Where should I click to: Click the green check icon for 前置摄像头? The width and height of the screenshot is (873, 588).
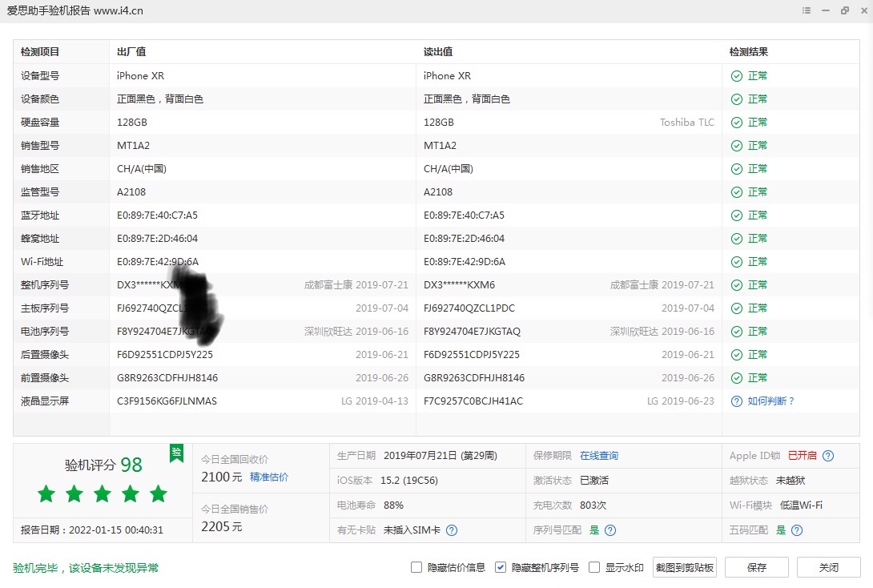point(737,379)
